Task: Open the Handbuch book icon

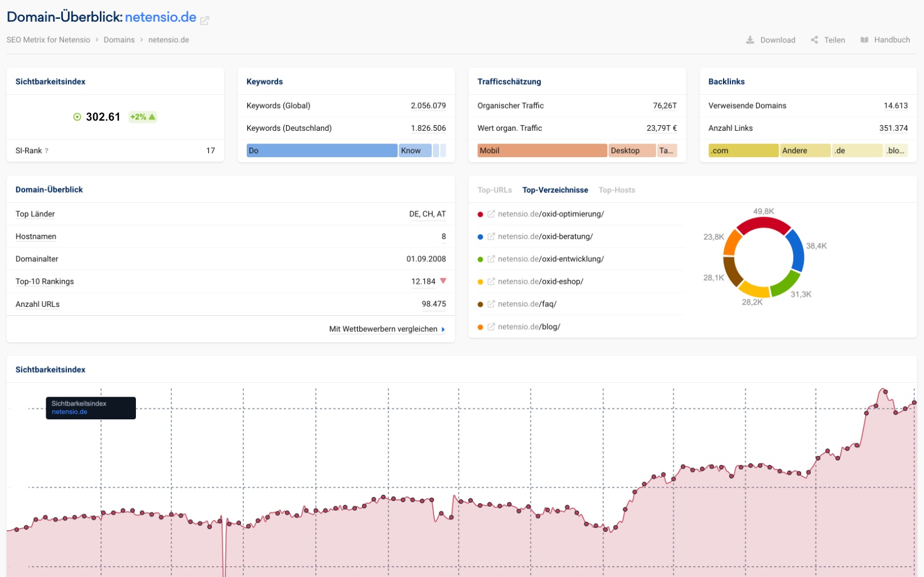Action: 864,40
